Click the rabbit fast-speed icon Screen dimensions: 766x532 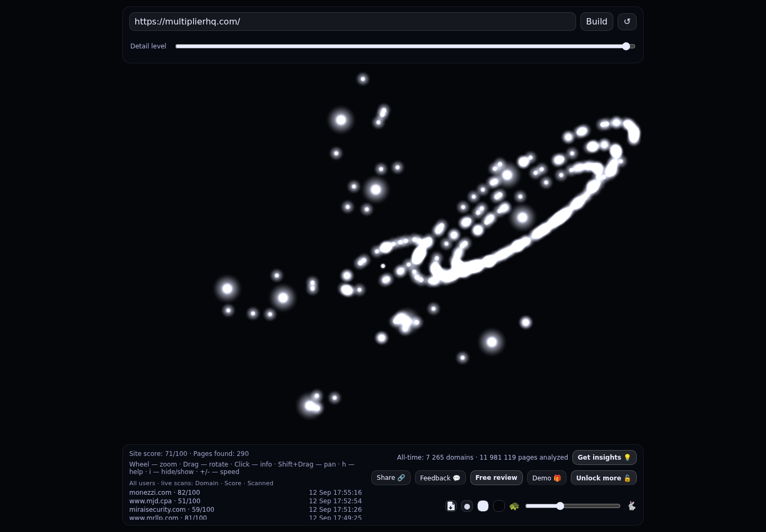(631, 506)
